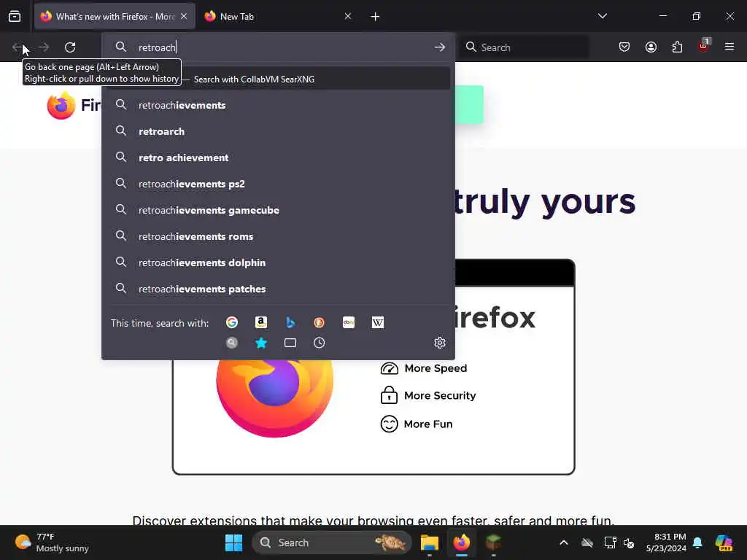This screenshot has width=747, height=560.
Task: Open the Minecraft taskbar icon
Action: click(x=493, y=542)
